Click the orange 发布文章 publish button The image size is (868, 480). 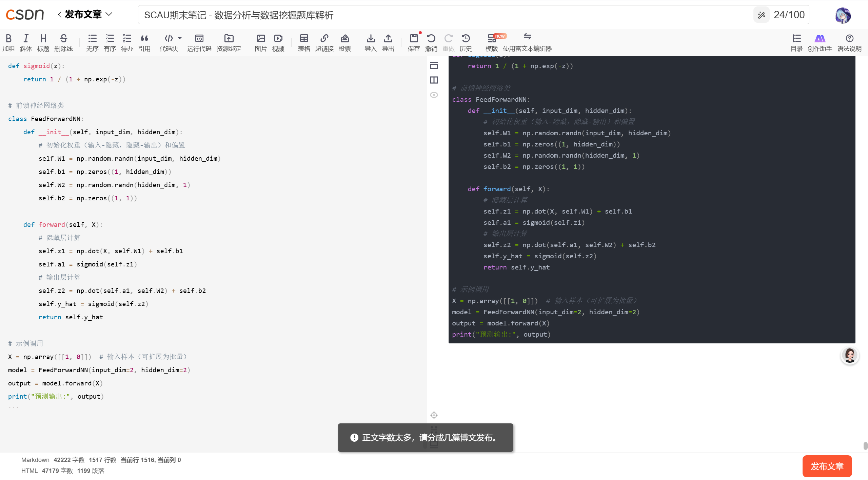827,466
